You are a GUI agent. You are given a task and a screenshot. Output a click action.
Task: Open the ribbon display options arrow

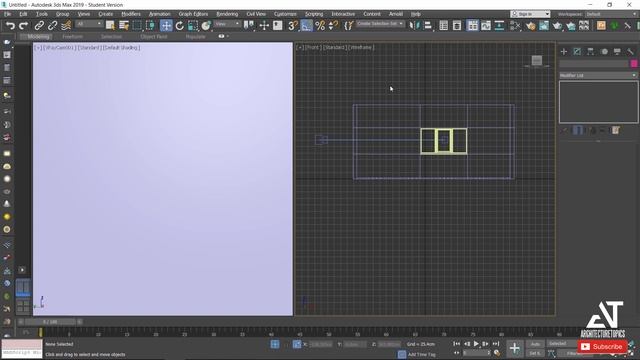click(x=227, y=36)
